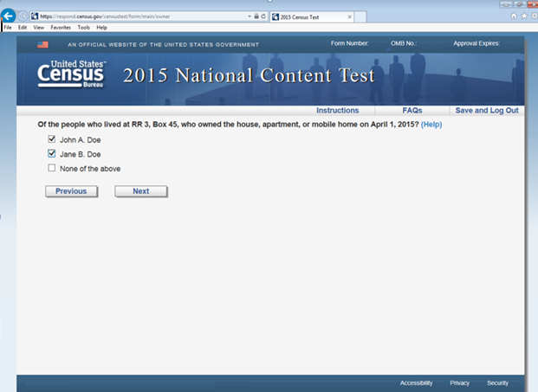Screen dimensions: 538x392
Task: Open the File menu
Action: (x=8, y=28)
